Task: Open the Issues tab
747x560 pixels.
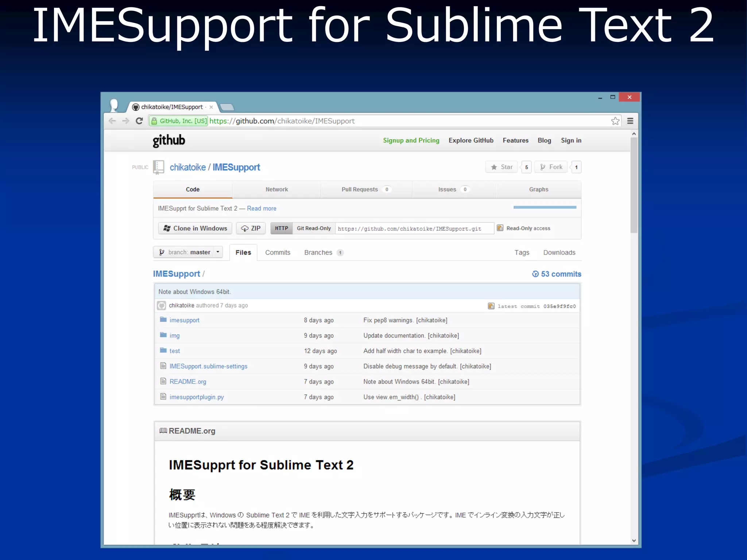Action: pos(453,190)
